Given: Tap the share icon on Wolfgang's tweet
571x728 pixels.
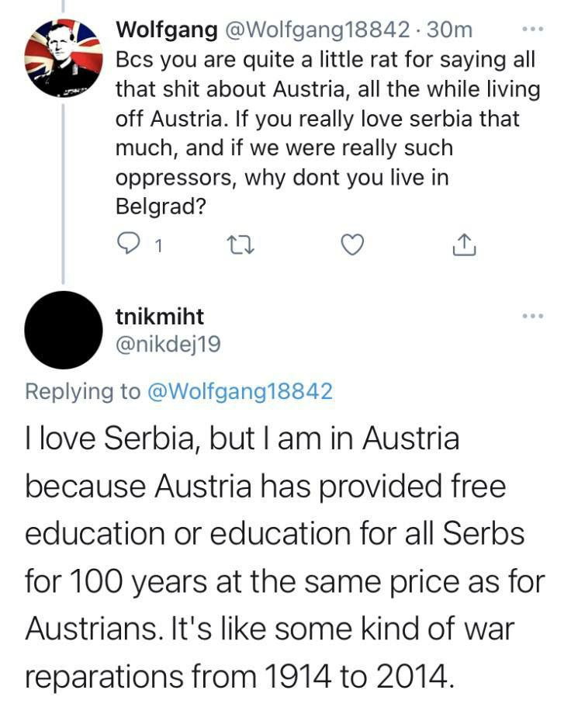Looking at the screenshot, I should (x=462, y=245).
